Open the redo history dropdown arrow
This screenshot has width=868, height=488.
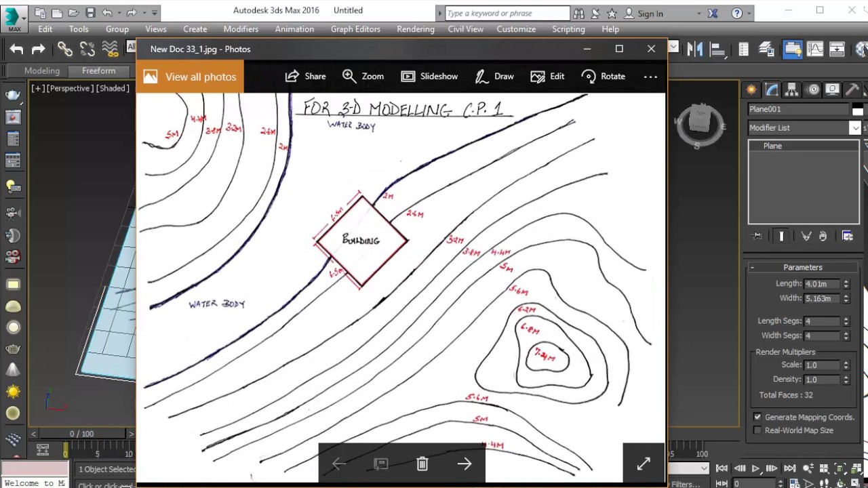143,13
